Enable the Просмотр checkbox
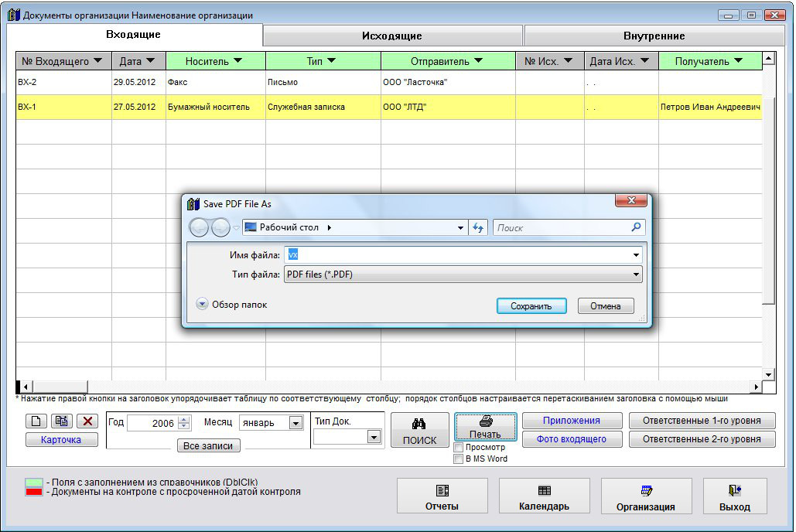The height and width of the screenshot is (532, 796). [x=459, y=447]
